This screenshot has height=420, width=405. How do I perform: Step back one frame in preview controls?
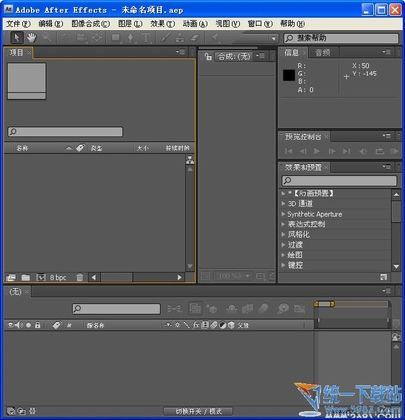click(303, 151)
